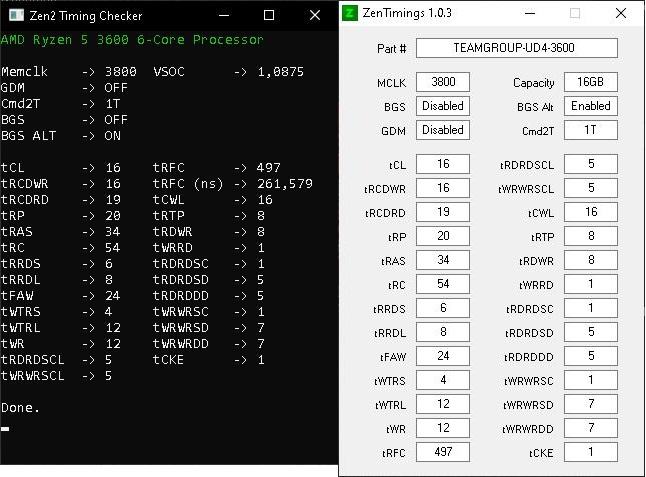Click the ZenTimings app icon in title bar
The width and height of the screenshot is (646, 477).
click(349, 13)
